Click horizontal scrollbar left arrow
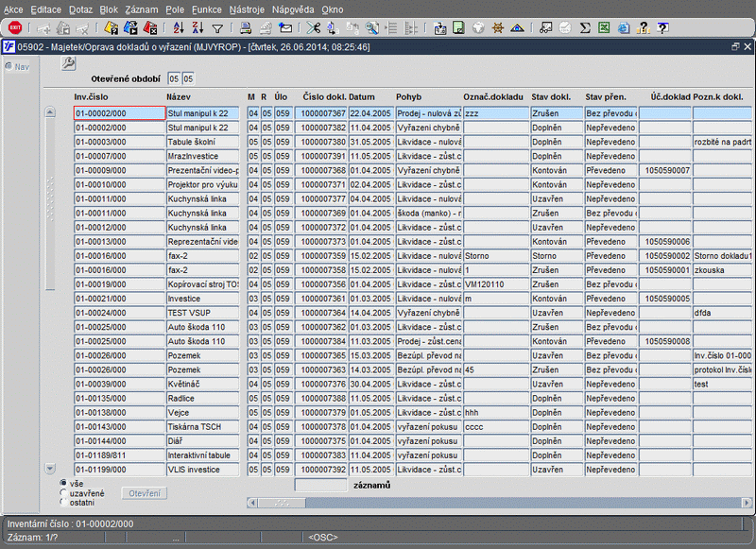The image size is (756, 549). [x=254, y=503]
